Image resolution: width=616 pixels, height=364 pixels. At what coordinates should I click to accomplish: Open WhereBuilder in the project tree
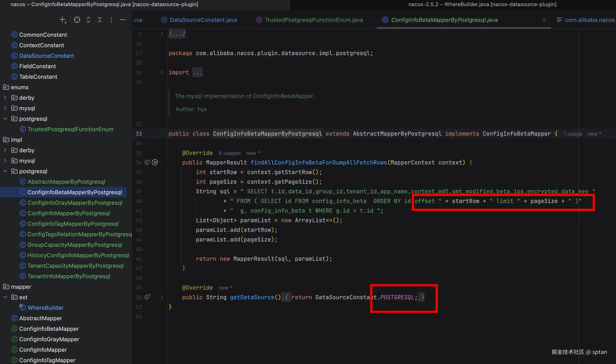tap(45, 308)
